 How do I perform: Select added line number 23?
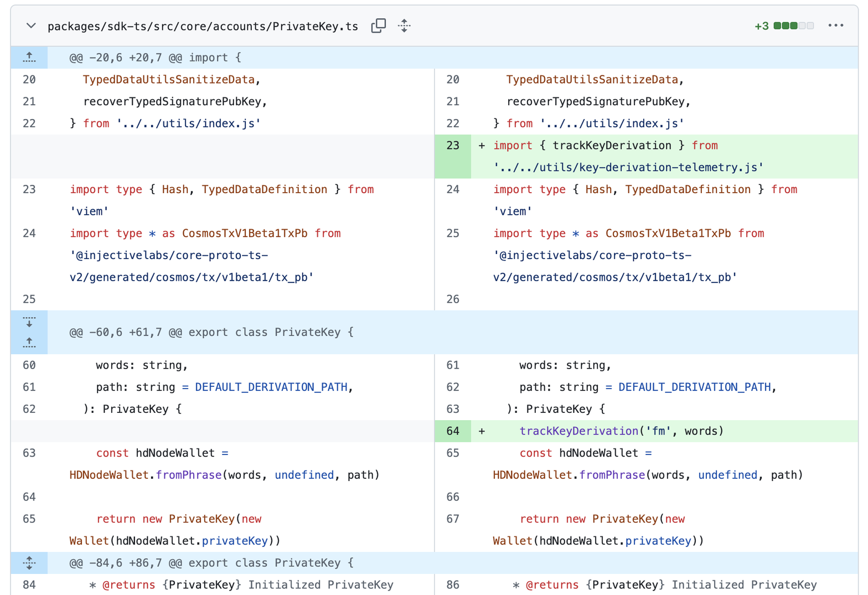tap(453, 146)
